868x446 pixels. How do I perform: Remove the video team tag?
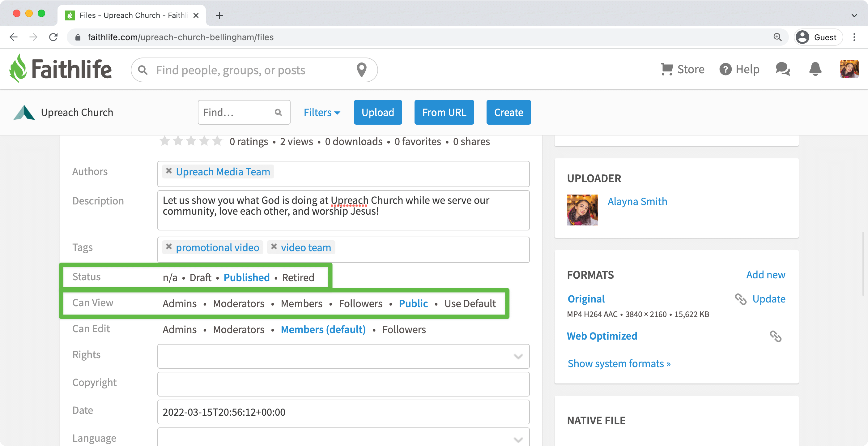pyautogui.click(x=274, y=247)
